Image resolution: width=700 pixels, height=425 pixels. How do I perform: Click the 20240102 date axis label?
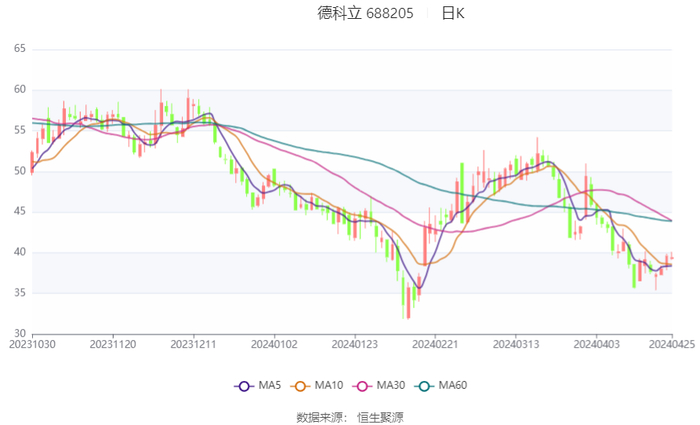[274, 342]
